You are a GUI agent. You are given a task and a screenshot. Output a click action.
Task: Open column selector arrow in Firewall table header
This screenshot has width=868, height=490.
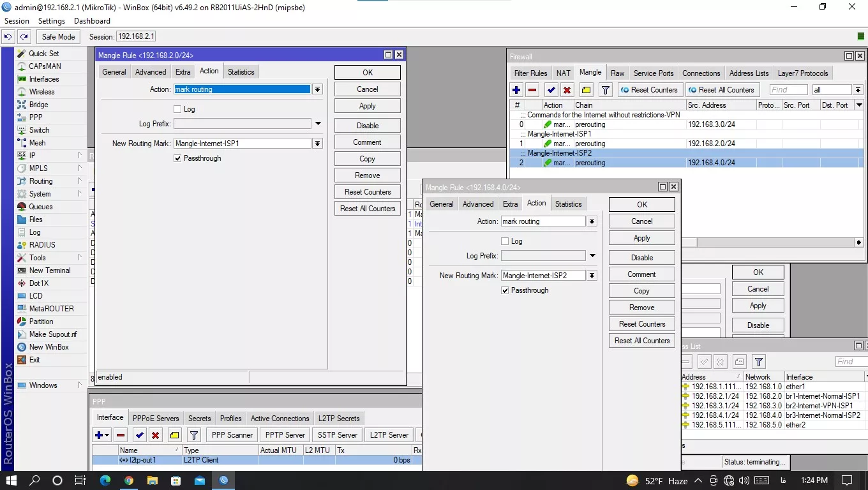[x=859, y=105]
